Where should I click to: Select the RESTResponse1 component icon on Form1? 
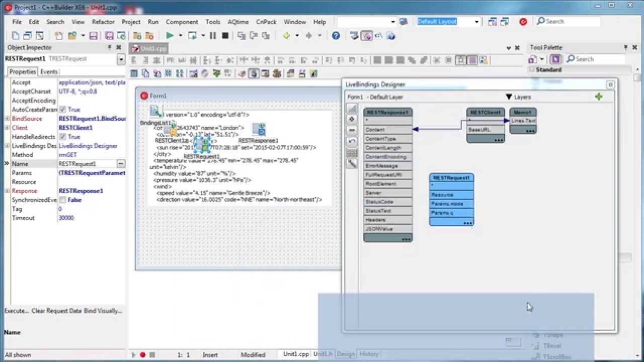(x=259, y=129)
